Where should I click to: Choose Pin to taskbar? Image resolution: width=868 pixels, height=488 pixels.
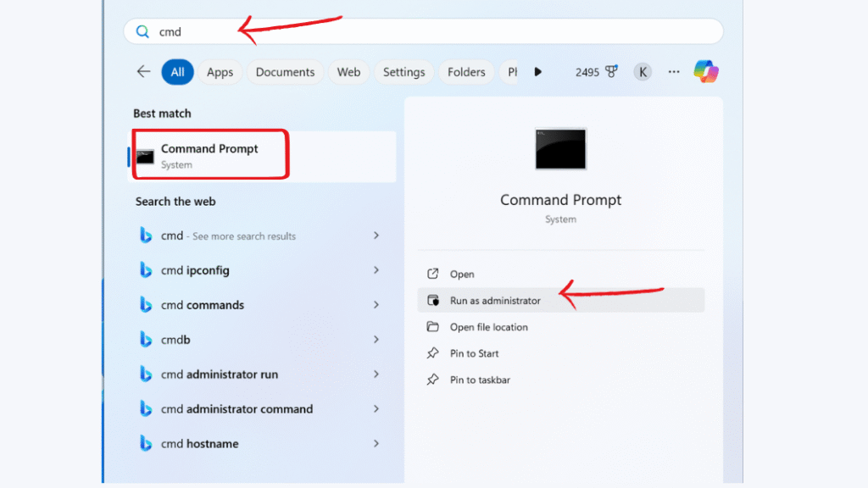pos(561,380)
